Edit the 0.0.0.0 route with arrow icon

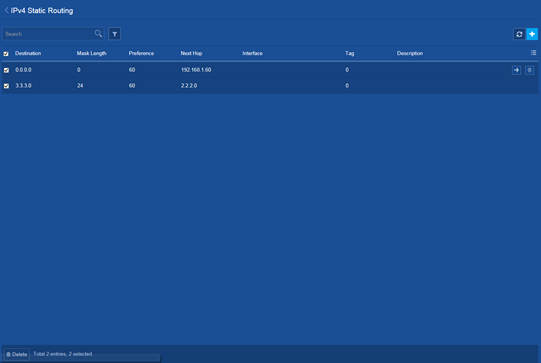point(517,70)
